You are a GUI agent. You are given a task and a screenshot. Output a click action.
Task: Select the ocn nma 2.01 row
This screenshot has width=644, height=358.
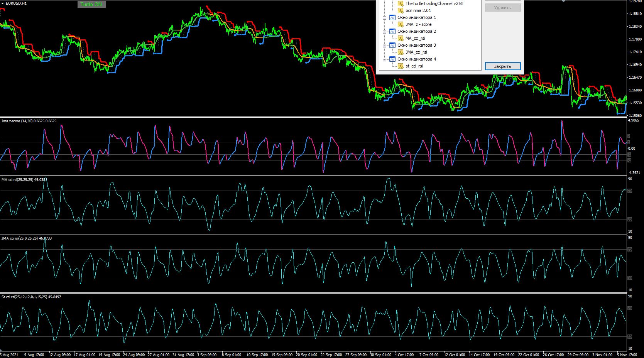(x=418, y=10)
